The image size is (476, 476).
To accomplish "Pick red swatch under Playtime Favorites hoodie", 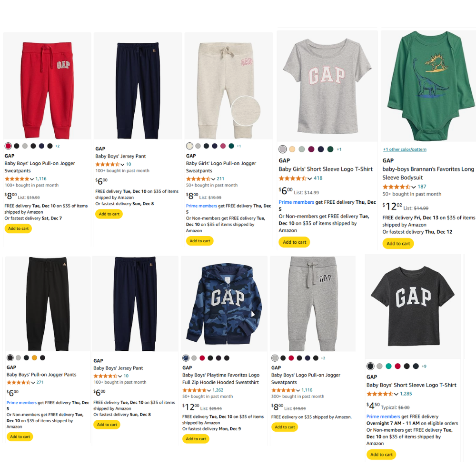I will (x=202, y=358).
